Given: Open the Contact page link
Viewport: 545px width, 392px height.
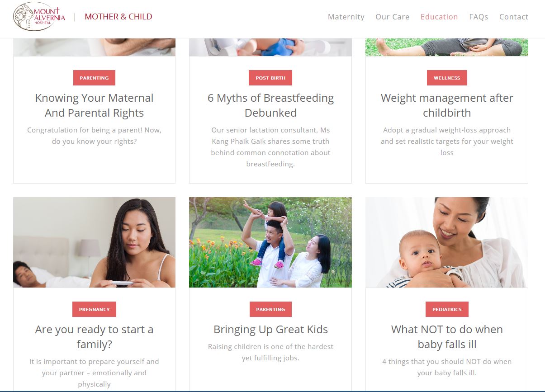Looking at the screenshot, I should click(x=513, y=17).
